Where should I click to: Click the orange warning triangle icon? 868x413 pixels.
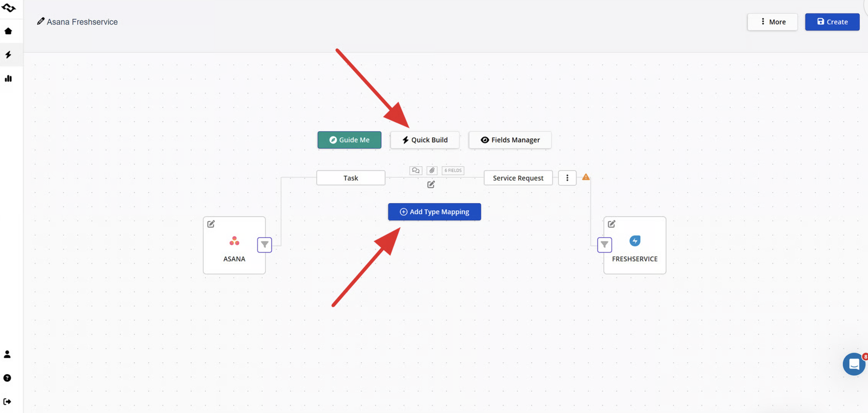[585, 177]
